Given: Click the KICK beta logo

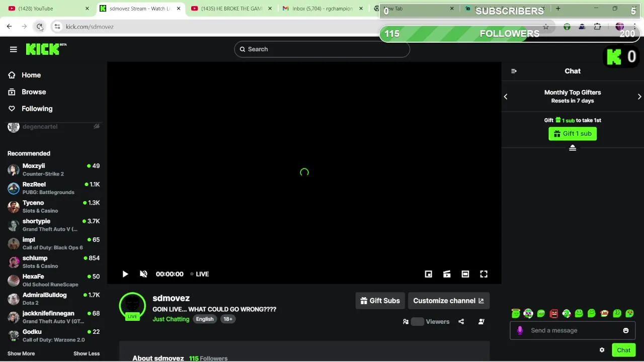Looking at the screenshot, I should (x=46, y=49).
